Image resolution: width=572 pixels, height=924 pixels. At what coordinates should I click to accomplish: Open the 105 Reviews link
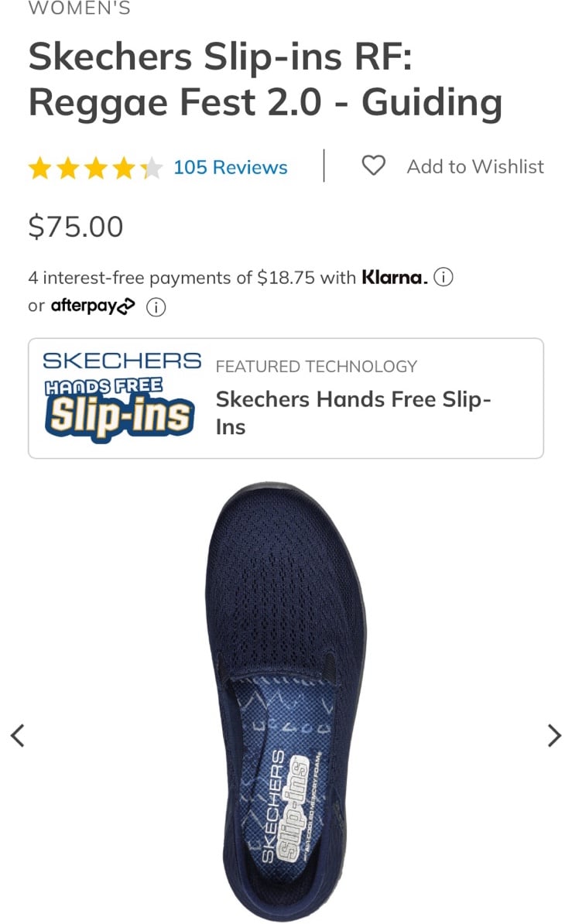pos(231,167)
